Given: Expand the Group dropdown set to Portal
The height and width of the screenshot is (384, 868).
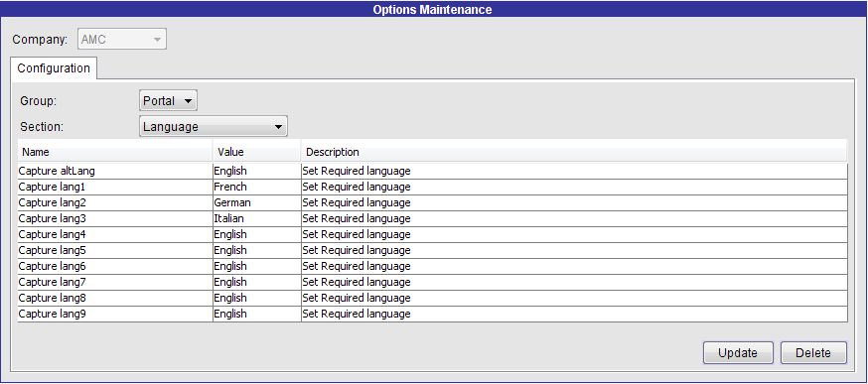Looking at the screenshot, I should (x=168, y=101).
